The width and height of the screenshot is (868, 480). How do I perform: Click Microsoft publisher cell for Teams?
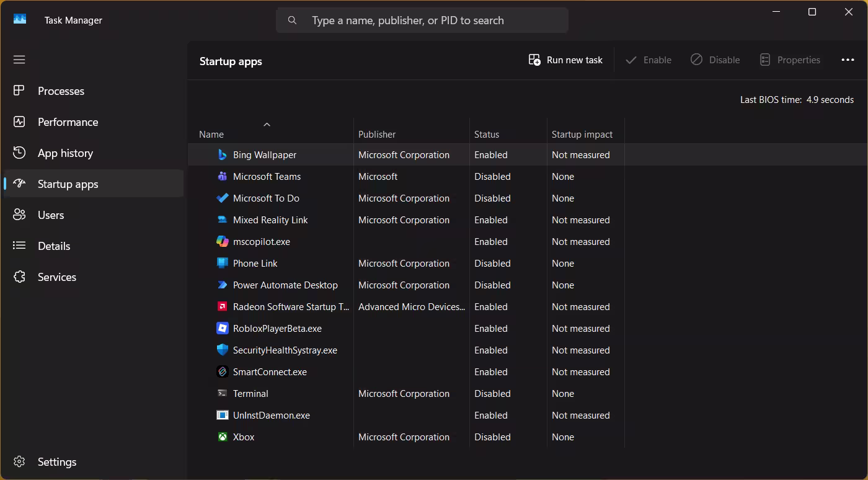coord(378,177)
